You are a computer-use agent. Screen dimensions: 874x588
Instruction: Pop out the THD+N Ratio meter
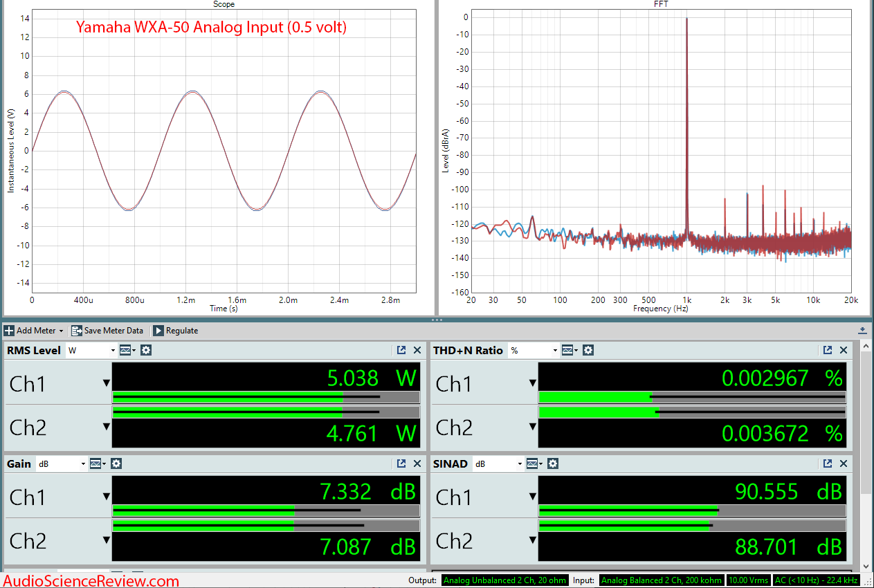[x=828, y=350]
